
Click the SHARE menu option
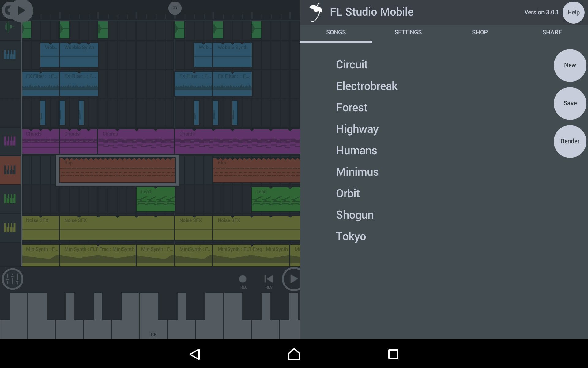coord(552,32)
